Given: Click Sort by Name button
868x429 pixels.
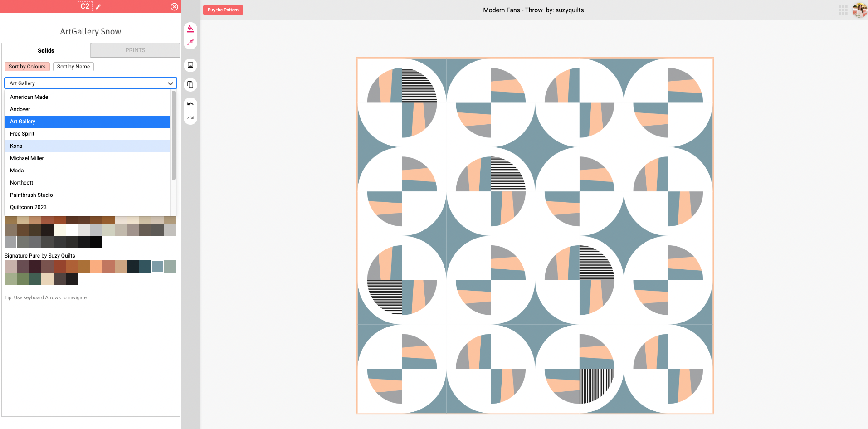Looking at the screenshot, I should point(73,67).
